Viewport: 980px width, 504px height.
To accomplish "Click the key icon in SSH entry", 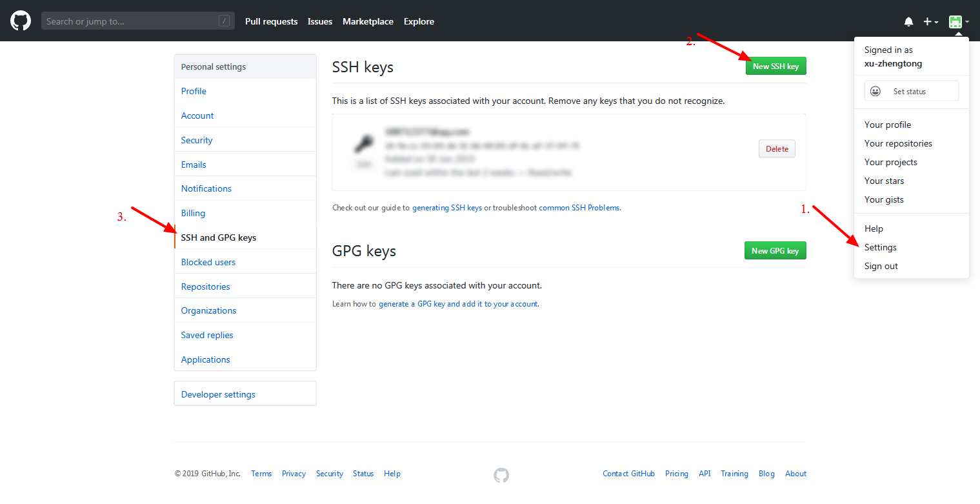I will click(365, 144).
